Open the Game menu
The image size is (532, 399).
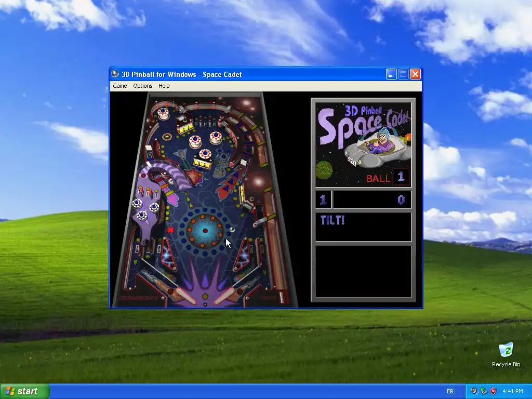click(x=120, y=86)
